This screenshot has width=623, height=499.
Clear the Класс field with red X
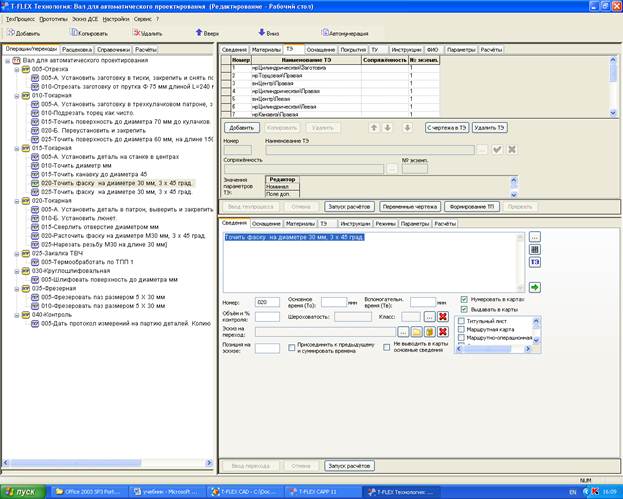coord(443,317)
